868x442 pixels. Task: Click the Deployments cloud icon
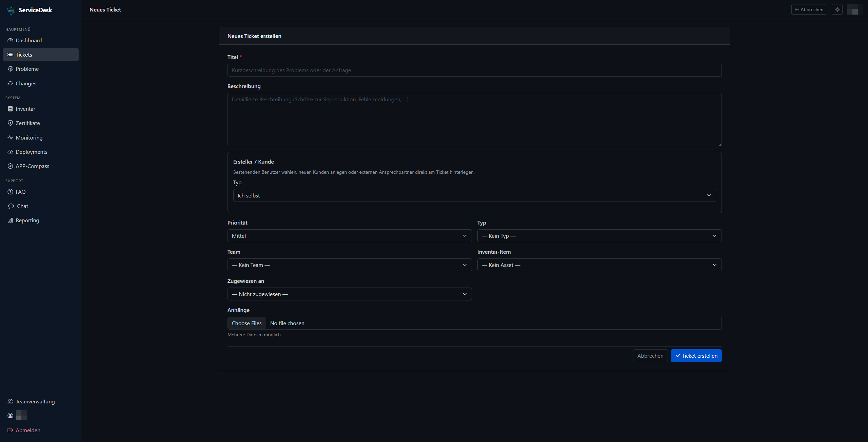point(10,152)
